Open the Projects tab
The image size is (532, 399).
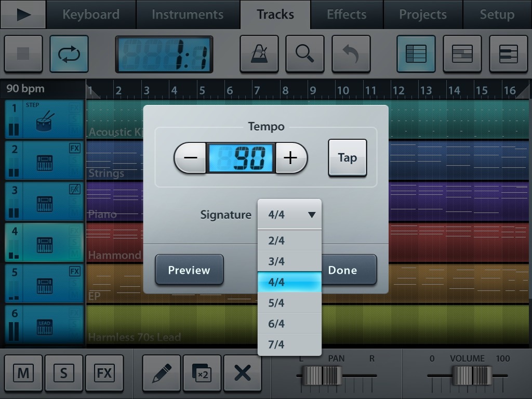point(423,14)
